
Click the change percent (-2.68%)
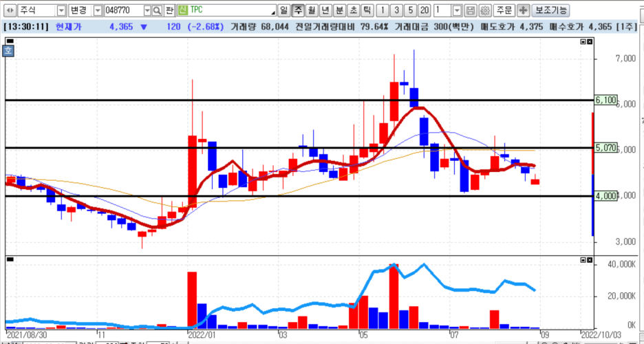(206, 27)
